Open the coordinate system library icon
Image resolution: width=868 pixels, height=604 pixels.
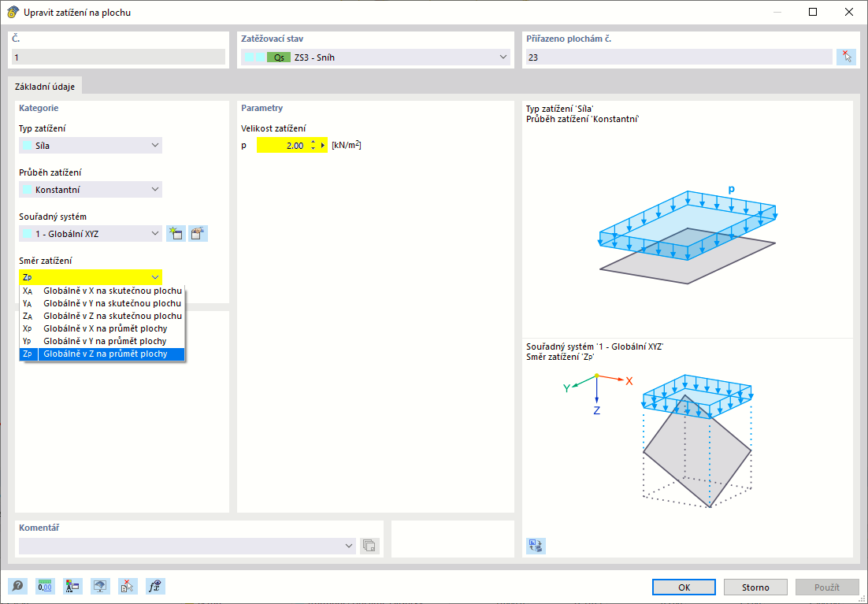point(198,234)
